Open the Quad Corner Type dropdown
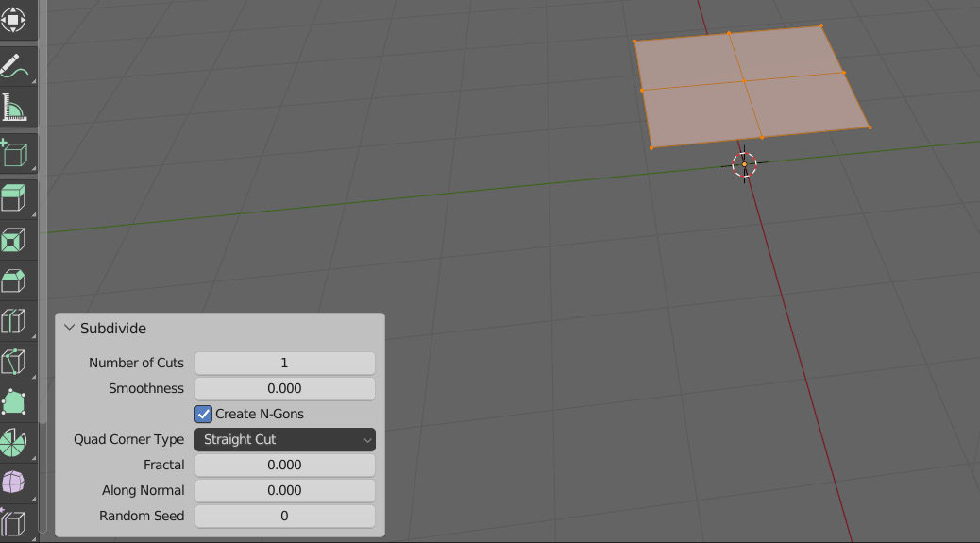Viewport: 980px width, 543px height. tap(285, 439)
